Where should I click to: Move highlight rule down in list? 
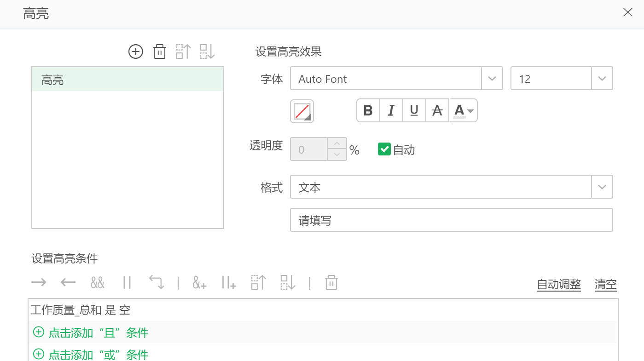[x=207, y=52]
